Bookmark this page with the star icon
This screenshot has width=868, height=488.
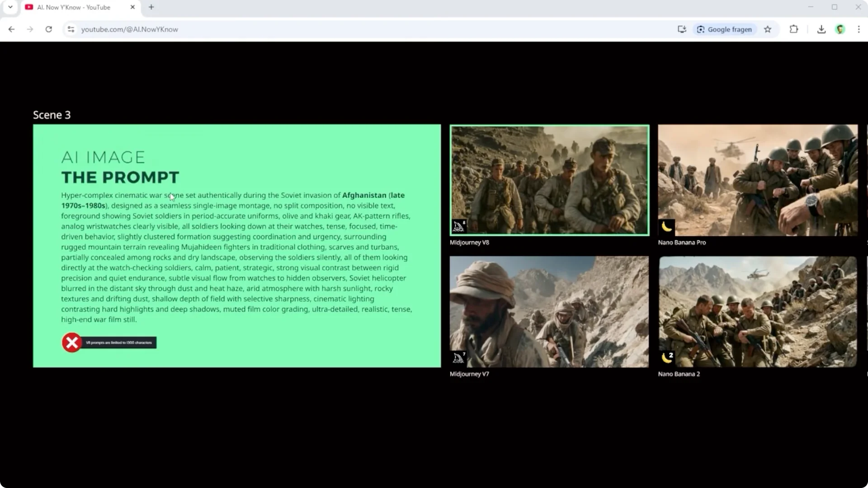(x=767, y=29)
